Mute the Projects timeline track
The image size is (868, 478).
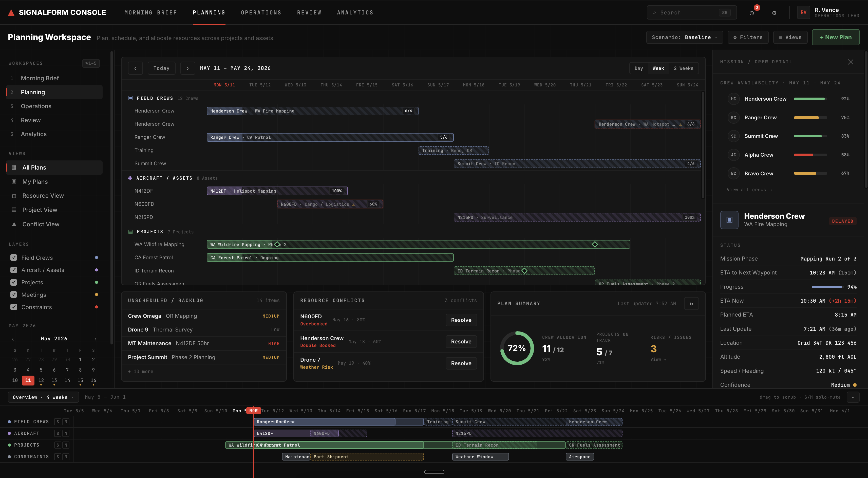(x=66, y=445)
